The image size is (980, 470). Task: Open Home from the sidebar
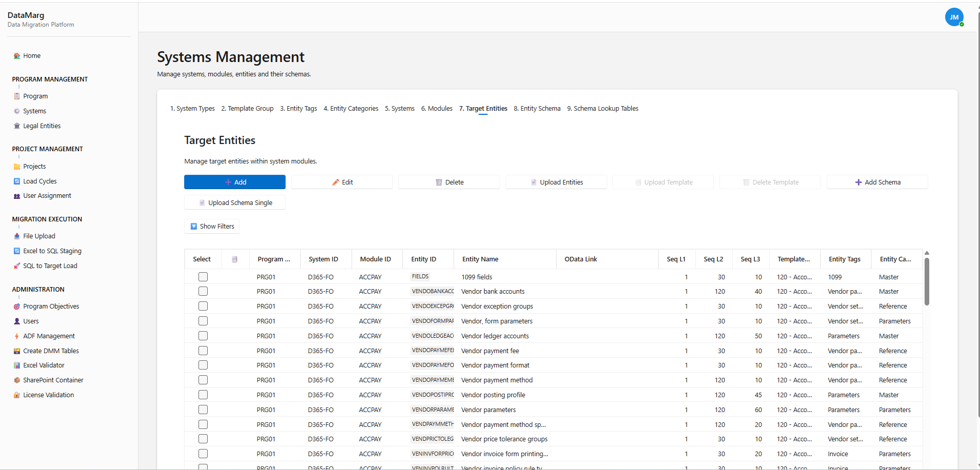pyautogui.click(x=31, y=55)
